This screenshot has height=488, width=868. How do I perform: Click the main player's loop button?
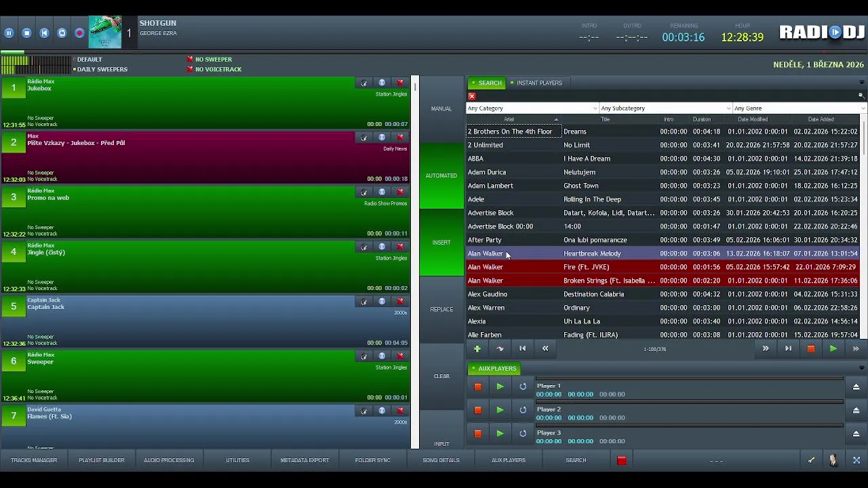coord(62,33)
